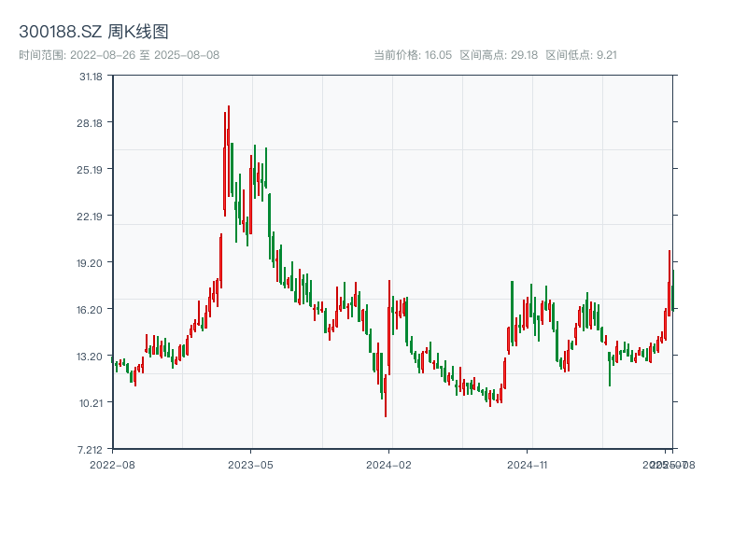The width and height of the screenshot is (747, 560).
Task: Click the 区间高点 value 29.18
Action: pyautogui.click(x=522, y=54)
